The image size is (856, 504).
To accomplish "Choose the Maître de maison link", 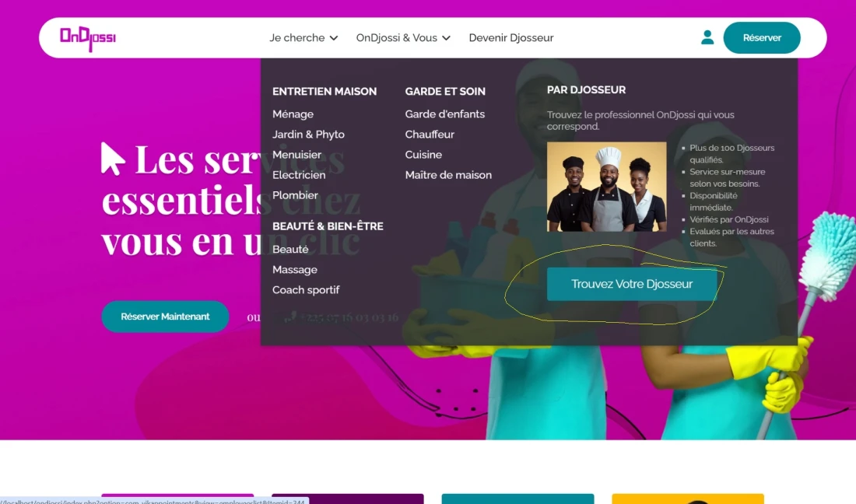I will (448, 175).
